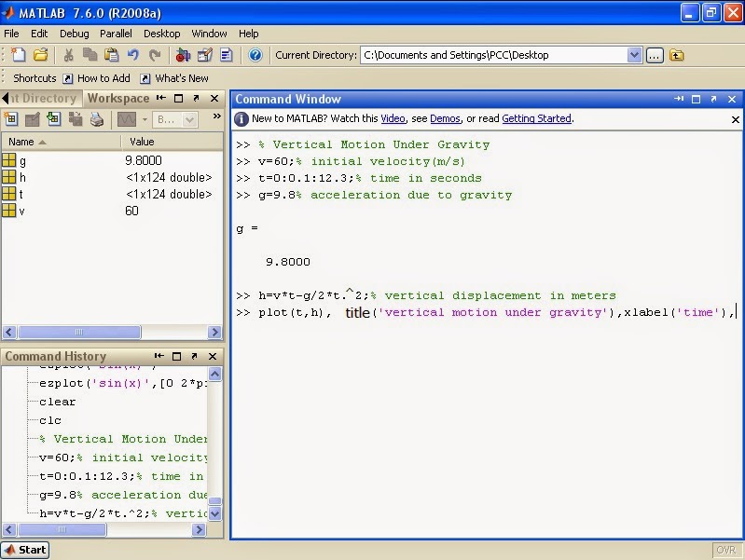Open the Desktop menu

162,34
